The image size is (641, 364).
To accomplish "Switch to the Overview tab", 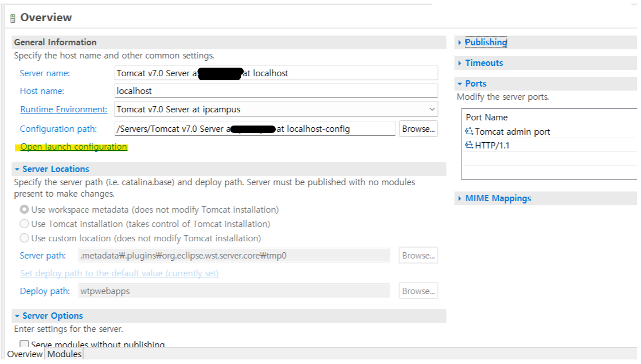I will (25, 354).
